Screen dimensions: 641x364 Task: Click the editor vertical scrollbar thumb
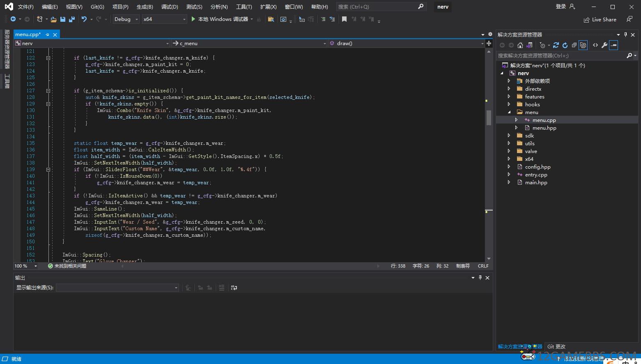pos(489,117)
